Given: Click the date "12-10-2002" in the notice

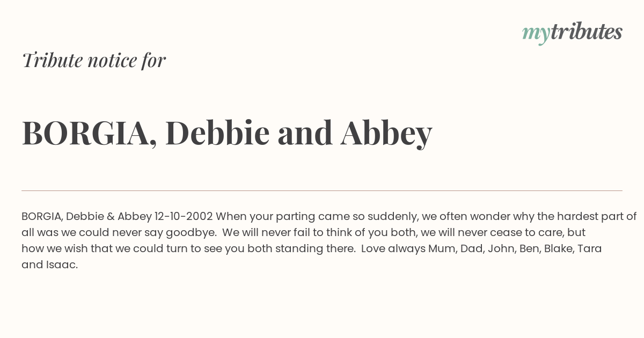Looking at the screenshot, I should [x=184, y=217].
